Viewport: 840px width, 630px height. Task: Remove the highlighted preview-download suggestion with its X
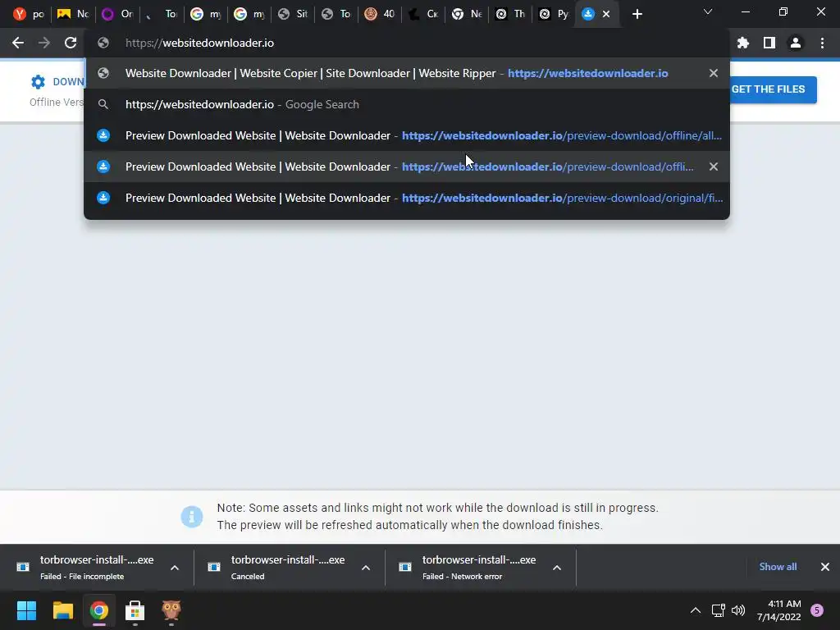coord(714,167)
